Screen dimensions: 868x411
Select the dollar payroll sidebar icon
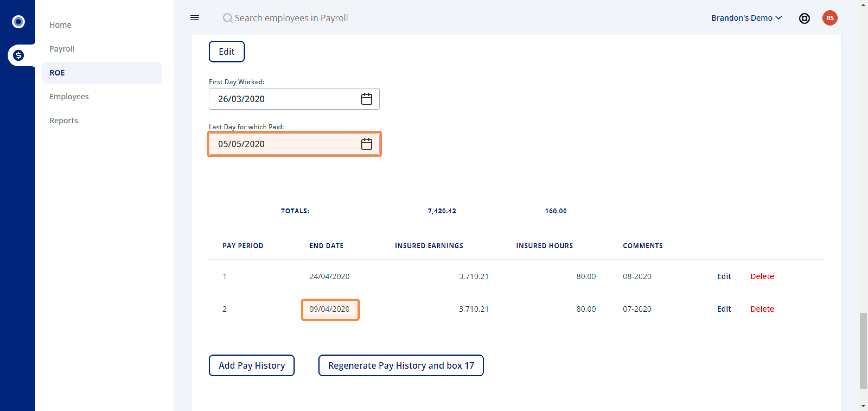point(18,55)
